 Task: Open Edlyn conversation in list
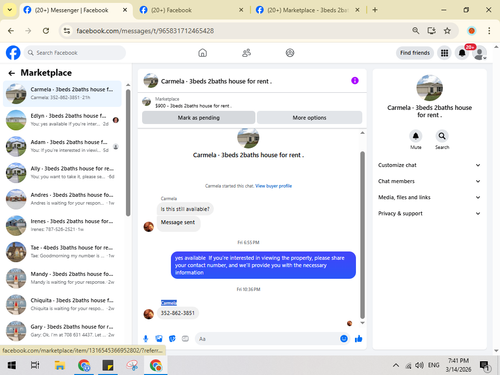tap(62, 120)
